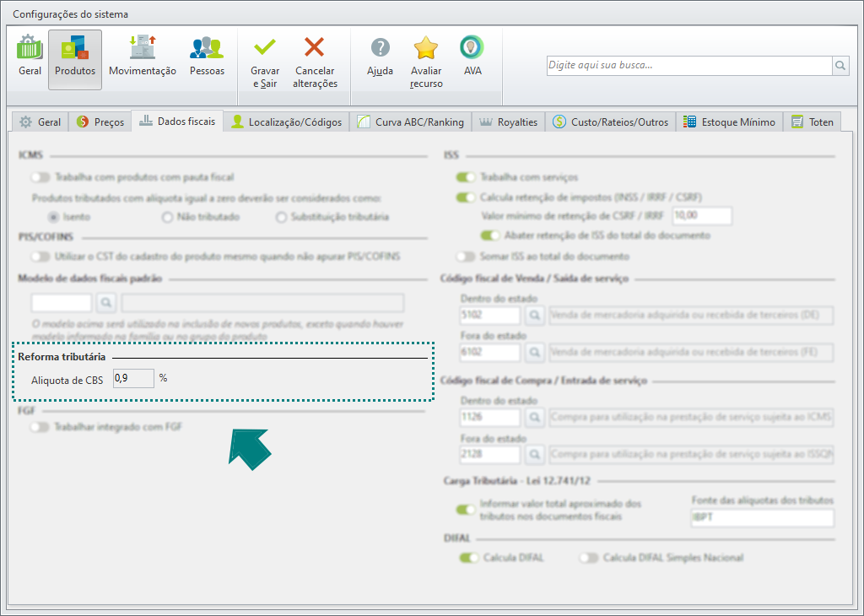Click the 6102 Fora do estado code field
This screenshot has width=864, height=616.
point(490,352)
